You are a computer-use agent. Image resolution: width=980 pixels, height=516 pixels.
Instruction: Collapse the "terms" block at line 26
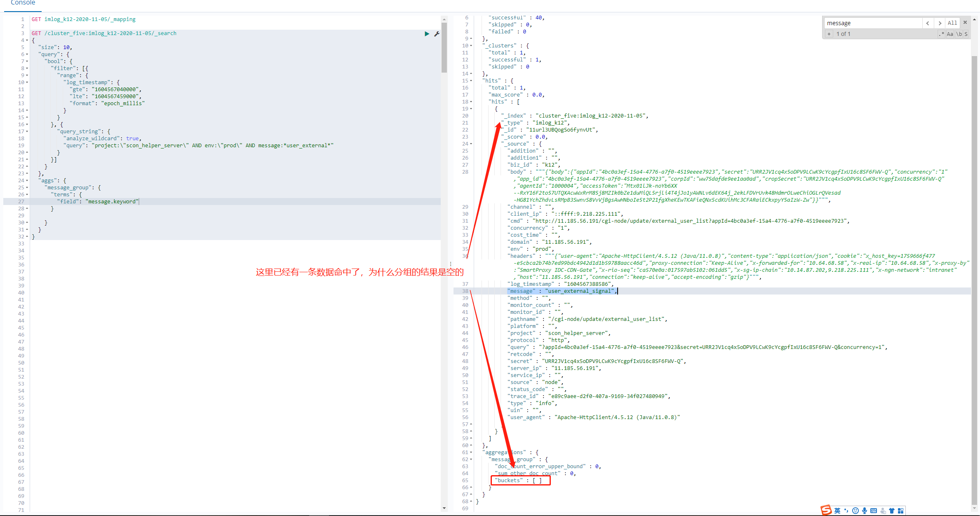pos(27,195)
